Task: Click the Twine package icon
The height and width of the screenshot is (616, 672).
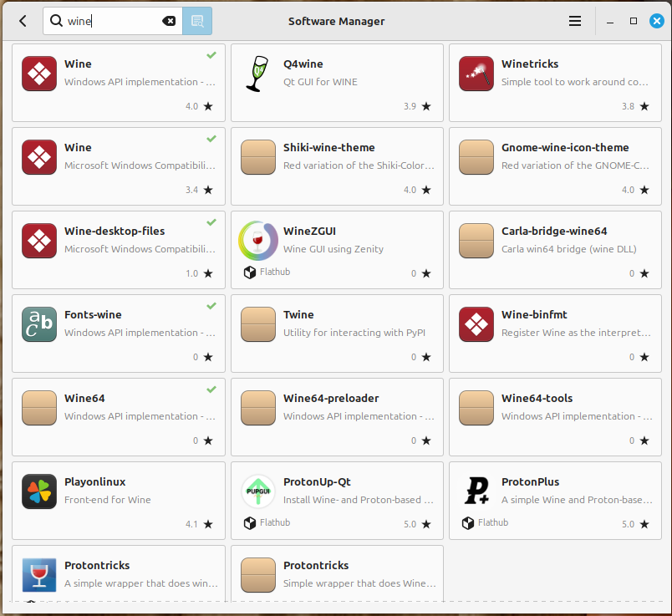Action: point(258,324)
